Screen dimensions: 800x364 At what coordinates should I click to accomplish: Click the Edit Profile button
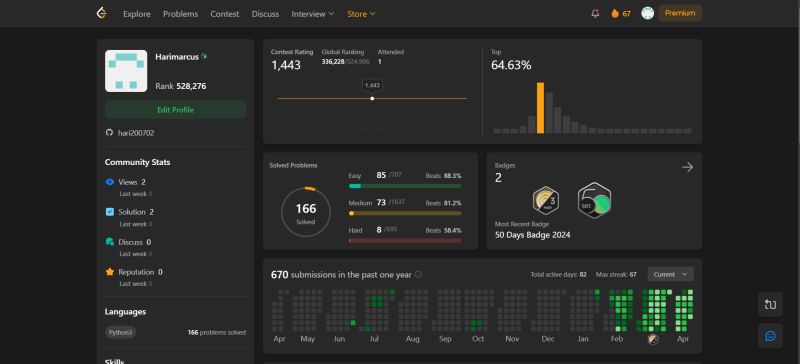[x=176, y=110]
